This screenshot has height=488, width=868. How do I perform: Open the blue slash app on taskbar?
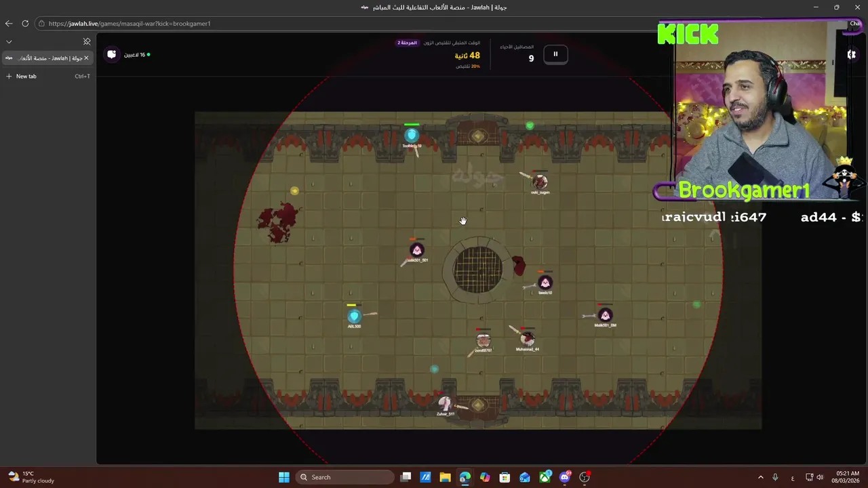click(x=425, y=477)
